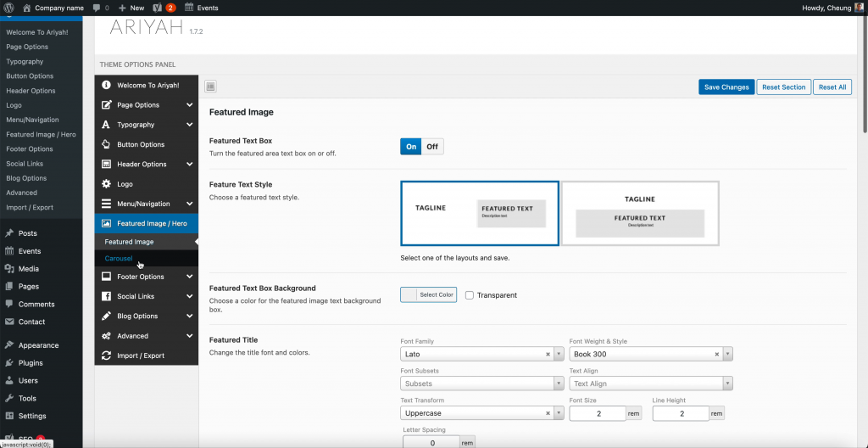Expand the Header Options submenu chevron
Viewport: 868px width, 448px height.
tap(189, 164)
